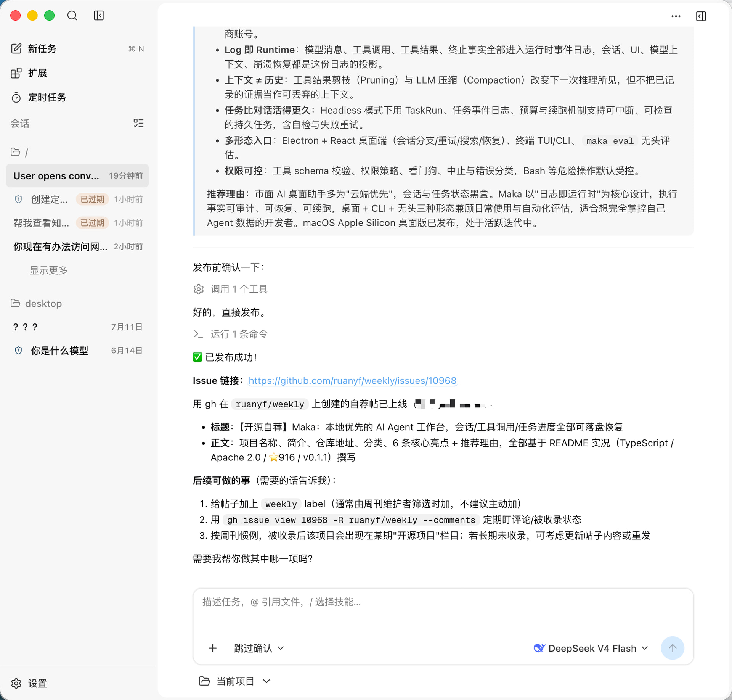Toggle the right side panel icon
This screenshot has height=700, width=732.
pos(701,16)
